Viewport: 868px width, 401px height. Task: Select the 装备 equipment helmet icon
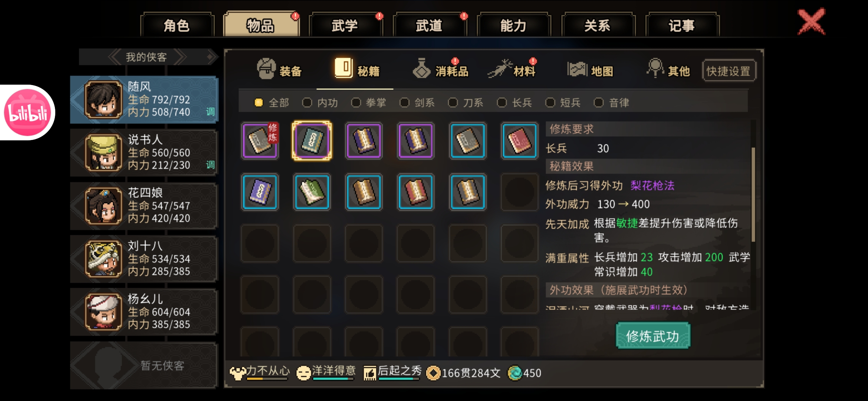click(x=266, y=69)
